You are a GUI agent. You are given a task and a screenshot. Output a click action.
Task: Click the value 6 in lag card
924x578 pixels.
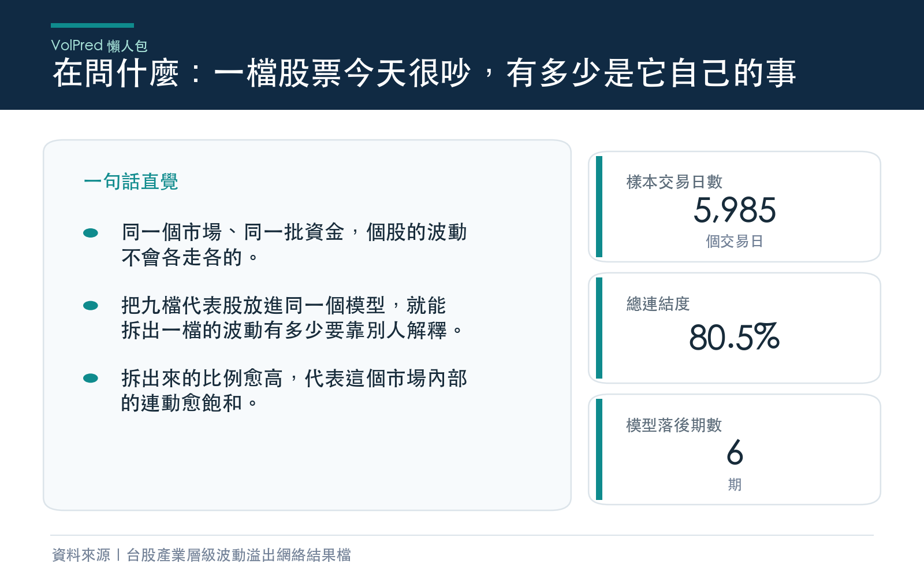coord(735,452)
